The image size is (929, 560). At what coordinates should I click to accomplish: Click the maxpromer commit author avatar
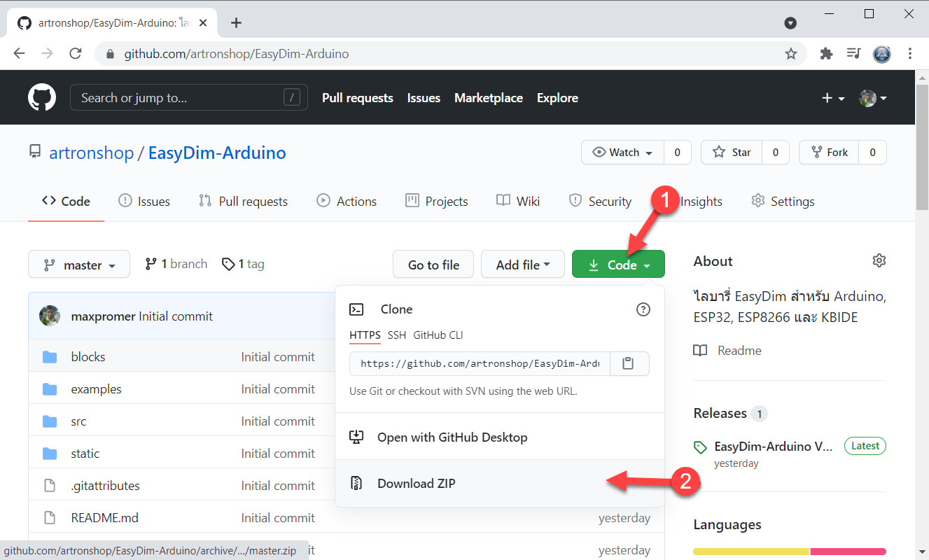pyautogui.click(x=50, y=316)
